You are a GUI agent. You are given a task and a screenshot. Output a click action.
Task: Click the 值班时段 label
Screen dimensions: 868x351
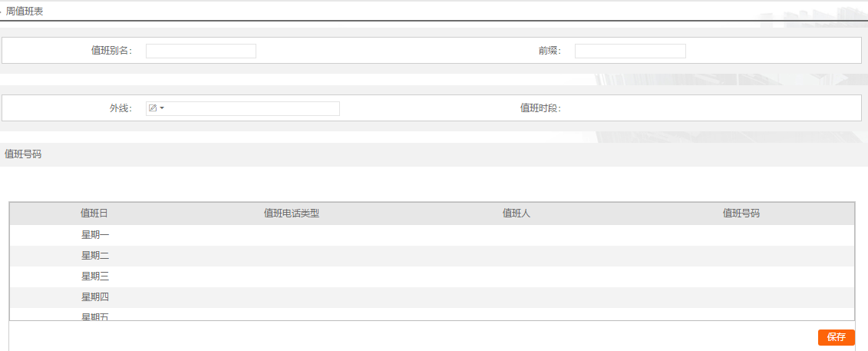tap(541, 108)
